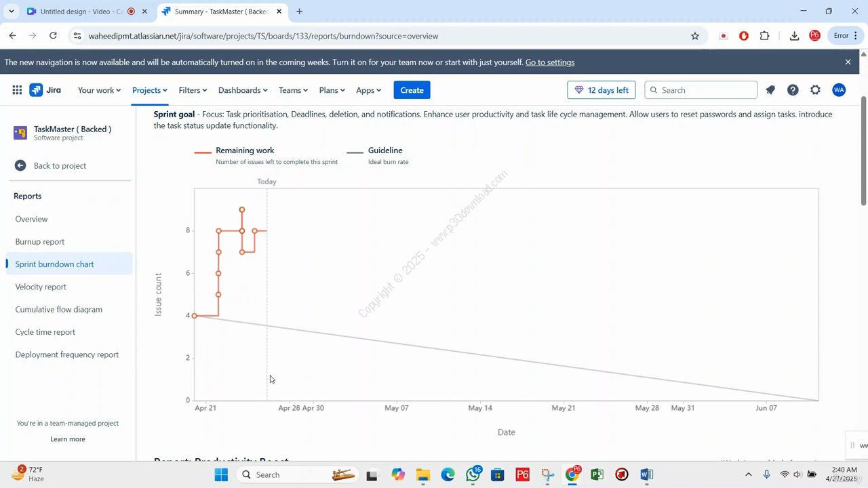Screen dimensions: 868x488
Task: Expand the Plans menu
Action: click(x=332, y=90)
